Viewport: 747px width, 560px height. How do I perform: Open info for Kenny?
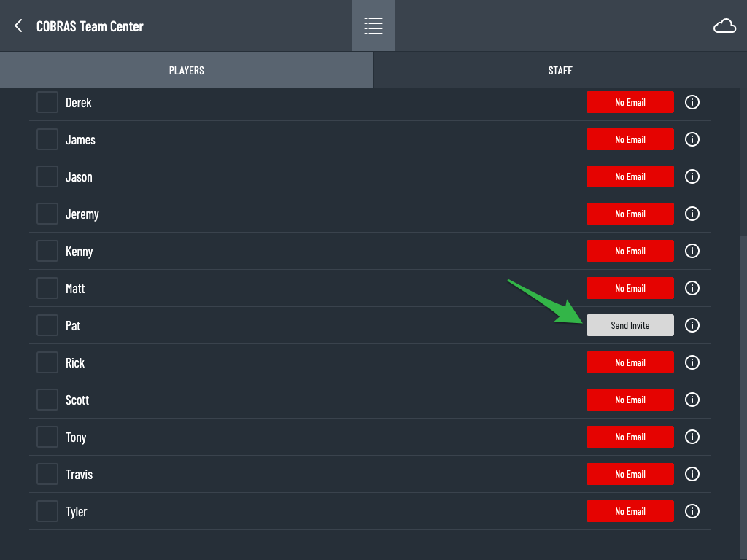pyautogui.click(x=692, y=251)
